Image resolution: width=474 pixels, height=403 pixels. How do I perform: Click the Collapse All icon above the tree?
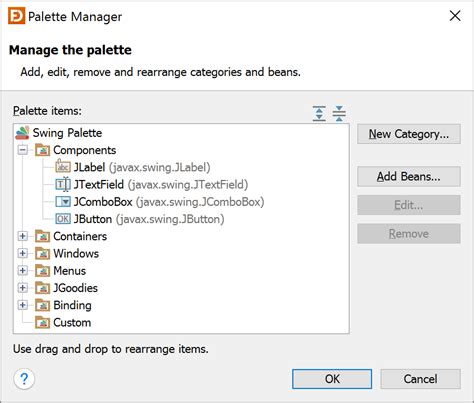(x=339, y=113)
